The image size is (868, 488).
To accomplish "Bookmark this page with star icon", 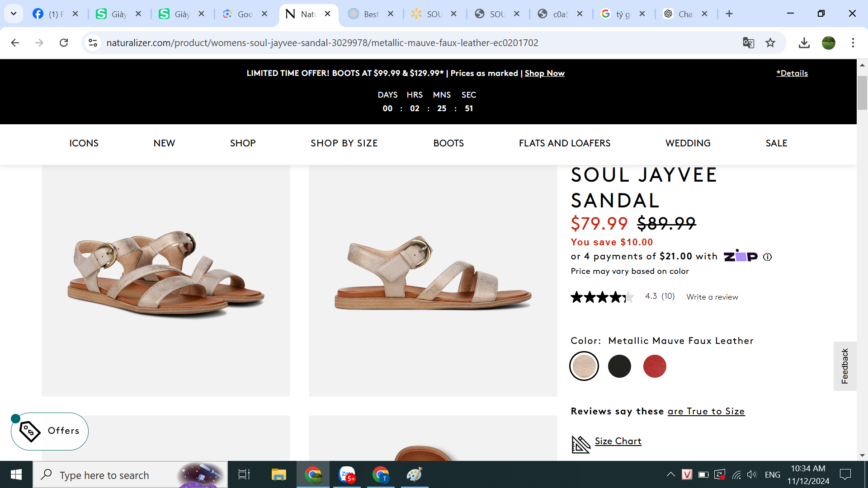I will (770, 43).
